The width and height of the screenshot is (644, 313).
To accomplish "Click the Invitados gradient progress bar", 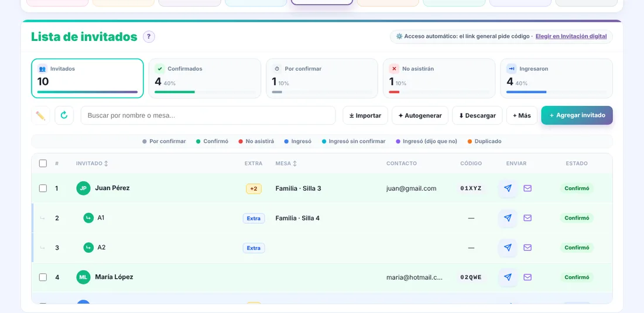I will (87, 92).
